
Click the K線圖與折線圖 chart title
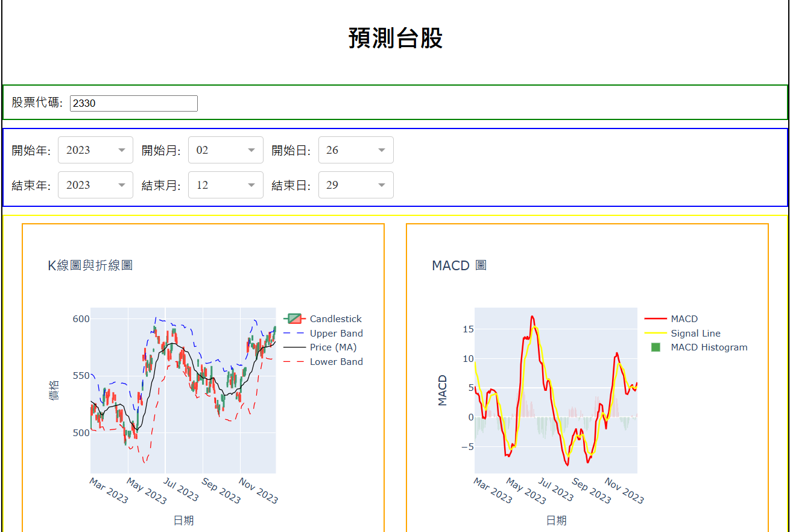[90, 265]
